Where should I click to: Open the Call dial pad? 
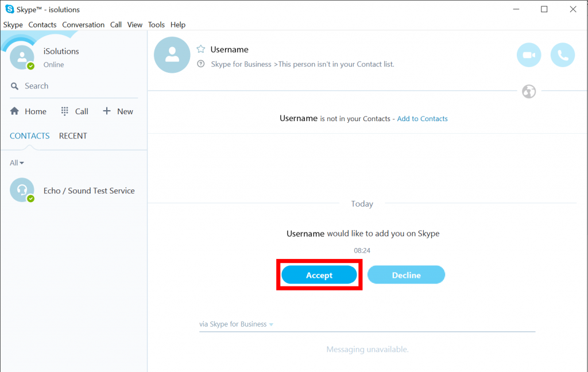coord(75,111)
